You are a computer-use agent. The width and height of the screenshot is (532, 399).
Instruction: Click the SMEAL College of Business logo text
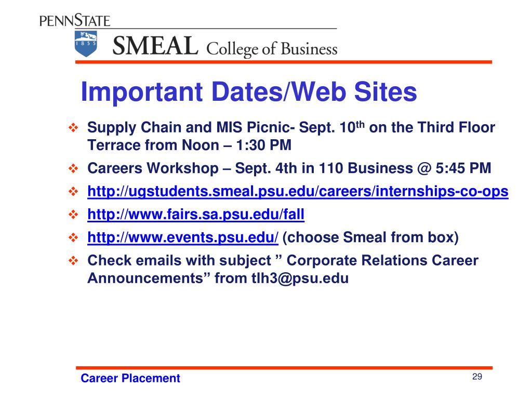(x=225, y=46)
